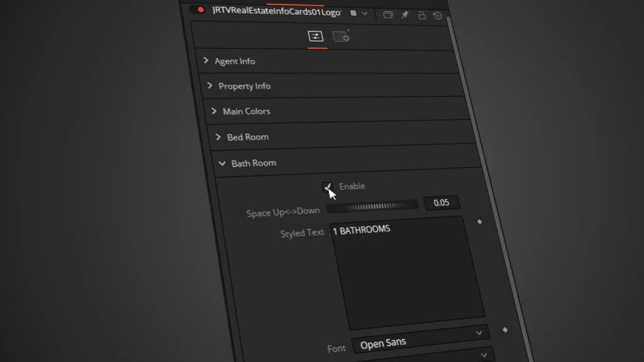Pin the inspector with the pin icon
This screenshot has height=362, width=644.
405,15
